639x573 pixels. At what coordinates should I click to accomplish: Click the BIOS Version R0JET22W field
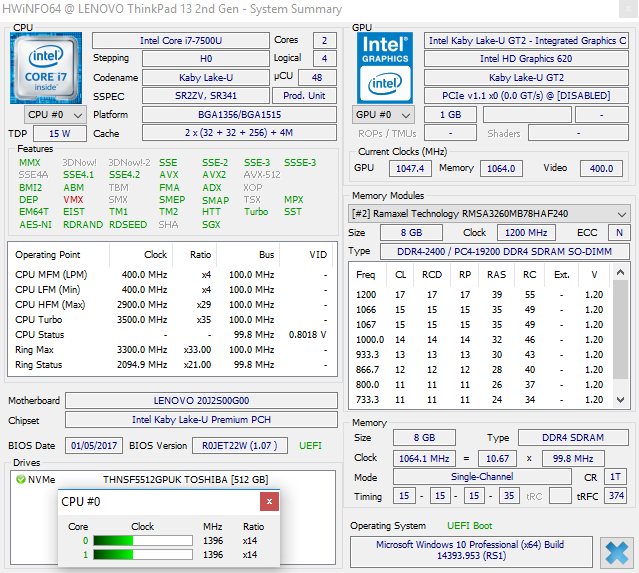pyautogui.click(x=240, y=445)
